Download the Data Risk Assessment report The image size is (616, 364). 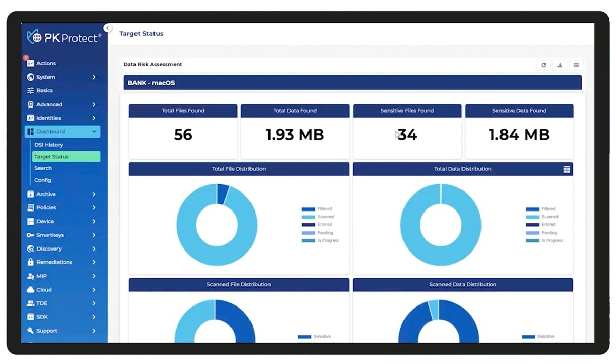560,65
